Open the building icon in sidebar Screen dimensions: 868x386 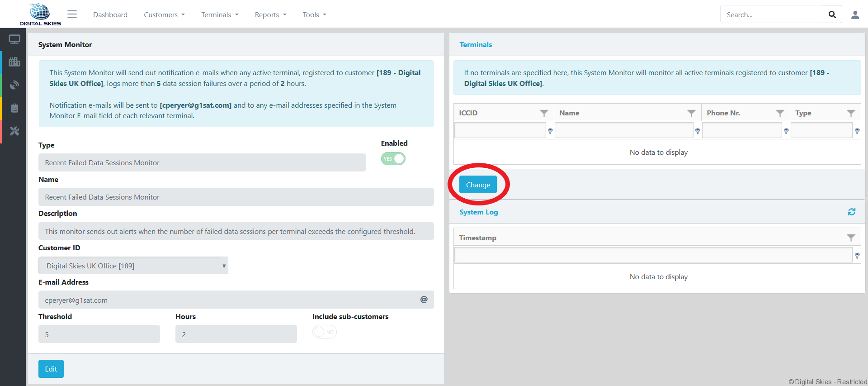pyautogui.click(x=14, y=62)
